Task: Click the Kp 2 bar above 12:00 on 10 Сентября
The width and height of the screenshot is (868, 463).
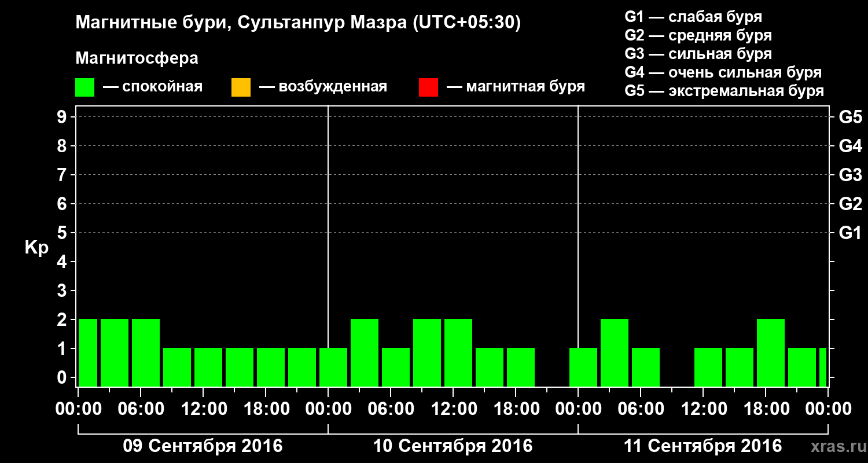Action: (x=458, y=352)
